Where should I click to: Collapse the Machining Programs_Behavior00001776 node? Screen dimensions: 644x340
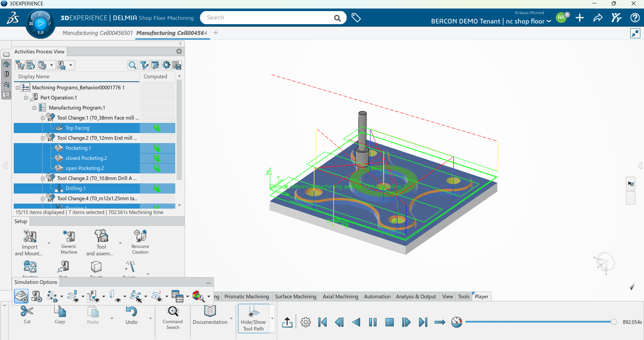17,88
